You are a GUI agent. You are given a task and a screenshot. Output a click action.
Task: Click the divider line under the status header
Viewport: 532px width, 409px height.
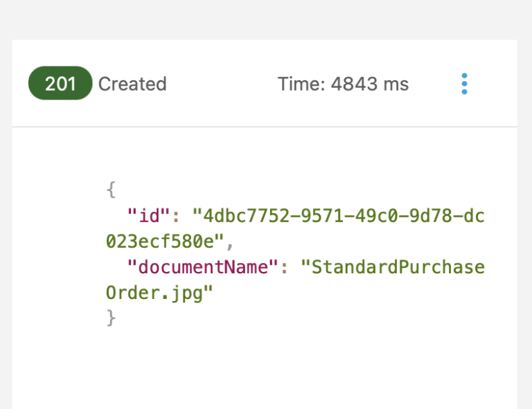pyautogui.click(x=263, y=127)
